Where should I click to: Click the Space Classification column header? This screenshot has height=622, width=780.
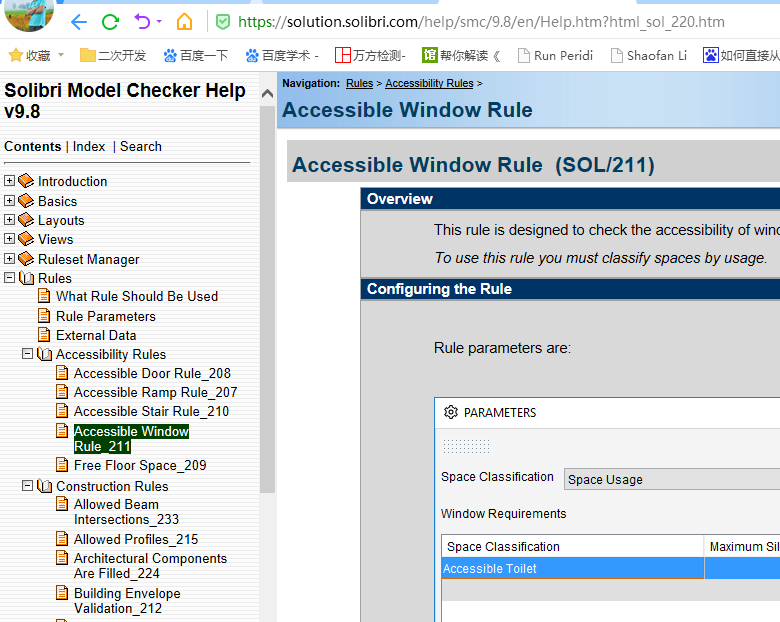(573, 546)
